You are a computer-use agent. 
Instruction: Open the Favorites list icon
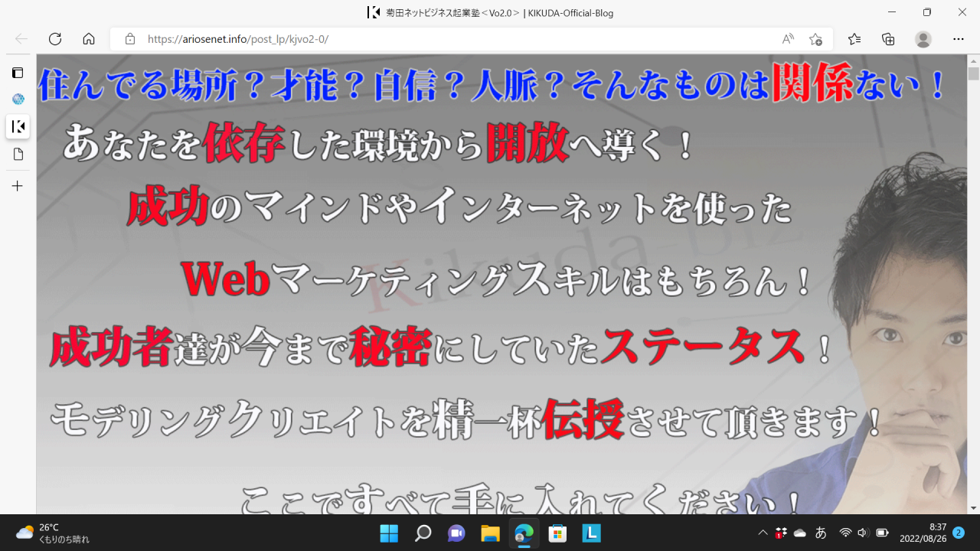point(854,39)
